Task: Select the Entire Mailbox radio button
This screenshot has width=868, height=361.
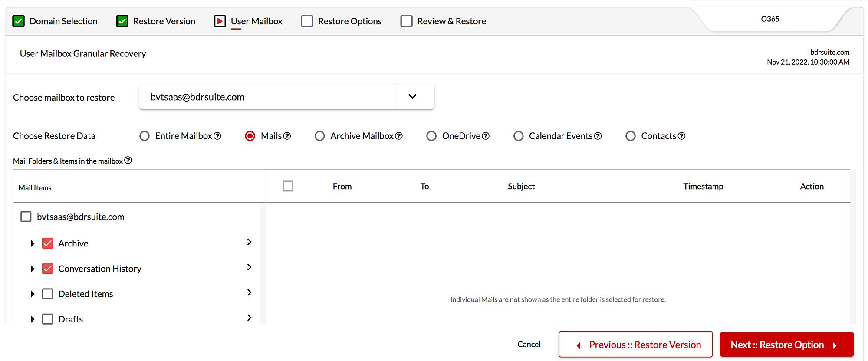Action: pos(145,136)
